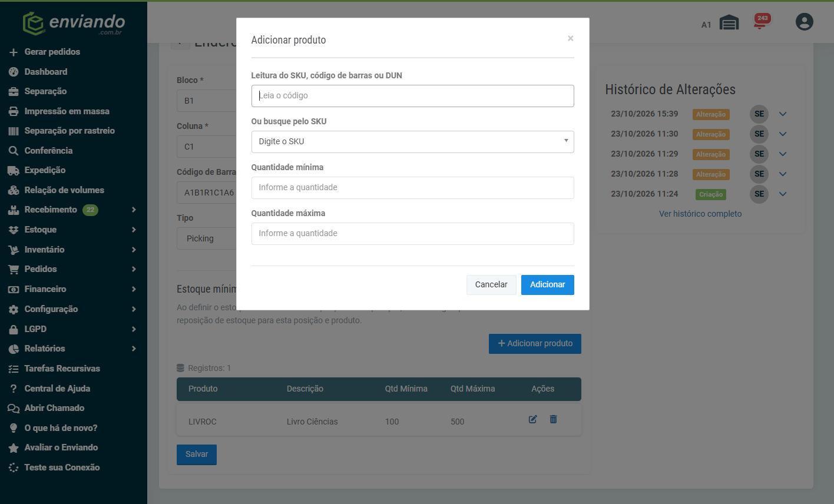The height and width of the screenshot is (504, 834).
Task: Click the Central de Ajuda question mark icon
Action: pyautogui.click(x=14, y=389)
